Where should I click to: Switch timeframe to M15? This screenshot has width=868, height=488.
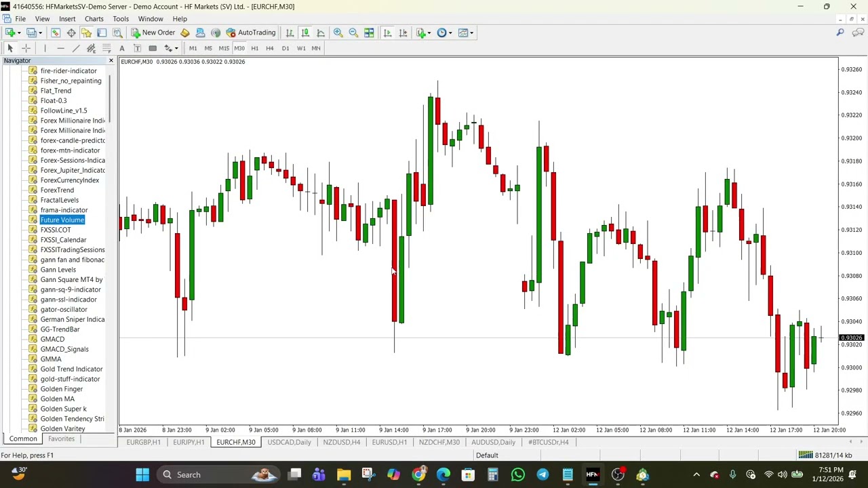pyautogui.click(x=224, y=48)
